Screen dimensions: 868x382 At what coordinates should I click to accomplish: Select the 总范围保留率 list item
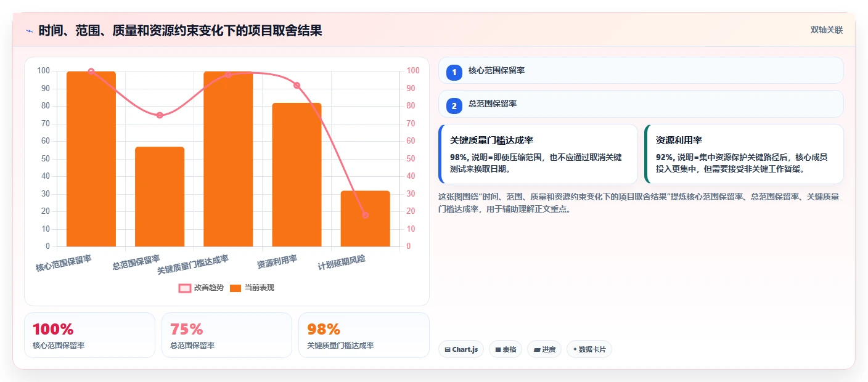pos(641,104)
